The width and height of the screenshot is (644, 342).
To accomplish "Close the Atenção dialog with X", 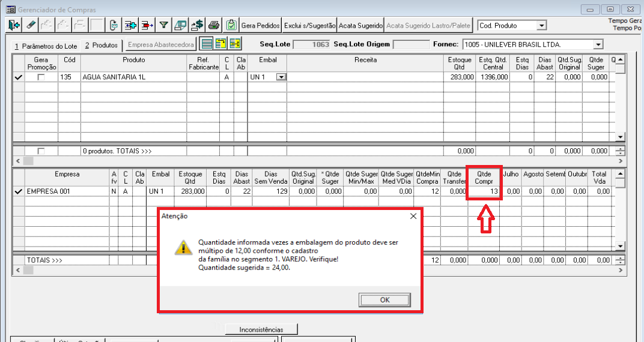I will (413, 216).
